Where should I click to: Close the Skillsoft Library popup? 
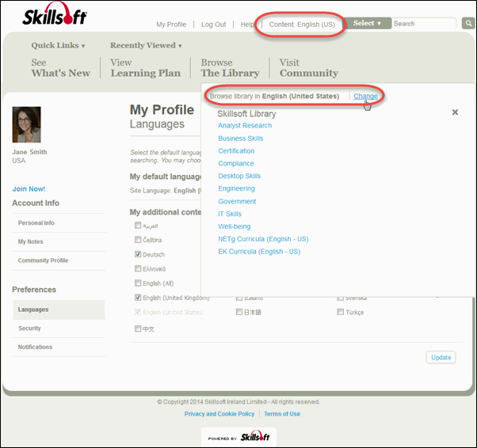tap(455, 113)
